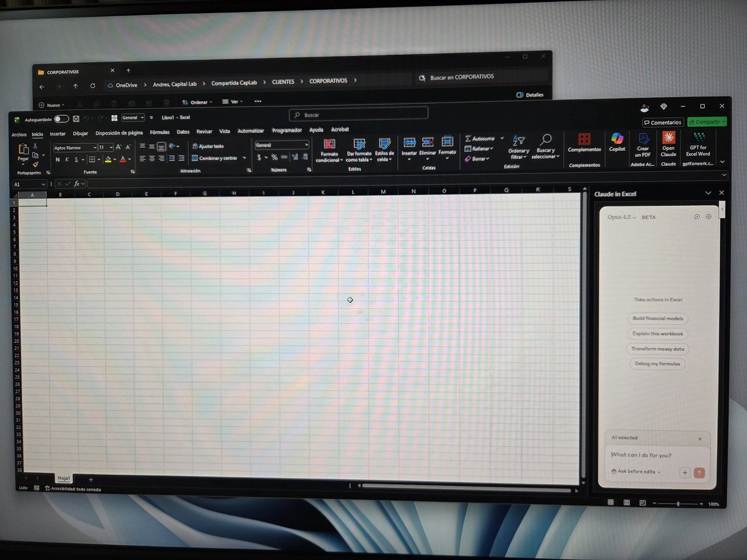Viewport: 747px width, 560px height.
Task: Click the Eliminar cells icon
Action: (428, 142)
